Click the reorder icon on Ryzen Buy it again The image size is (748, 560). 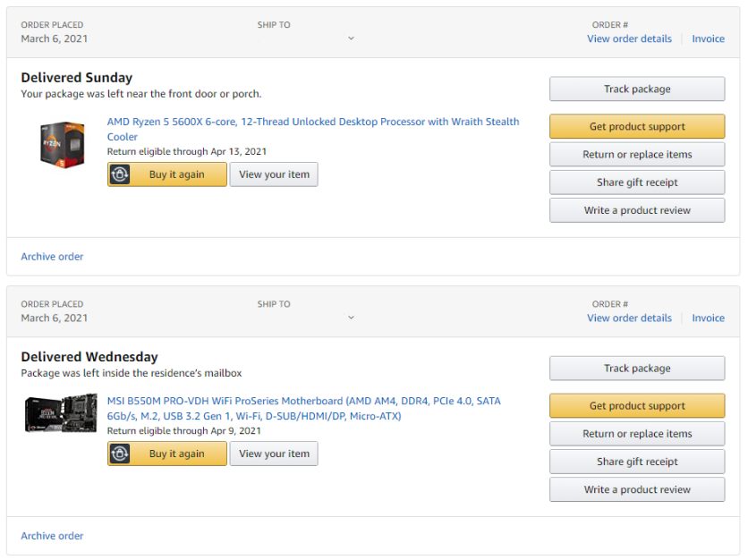click(x=120, y=174)
